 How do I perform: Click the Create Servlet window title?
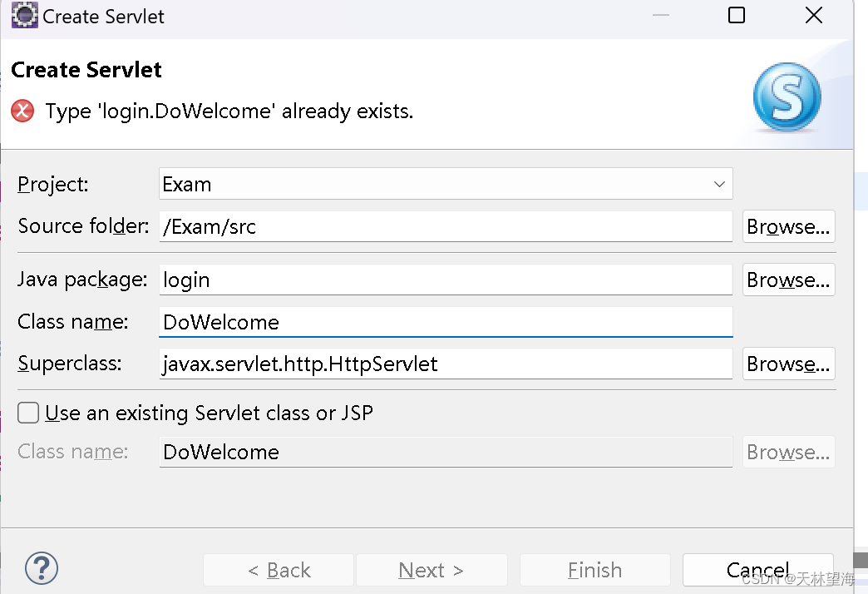click(x=105, y=15)
